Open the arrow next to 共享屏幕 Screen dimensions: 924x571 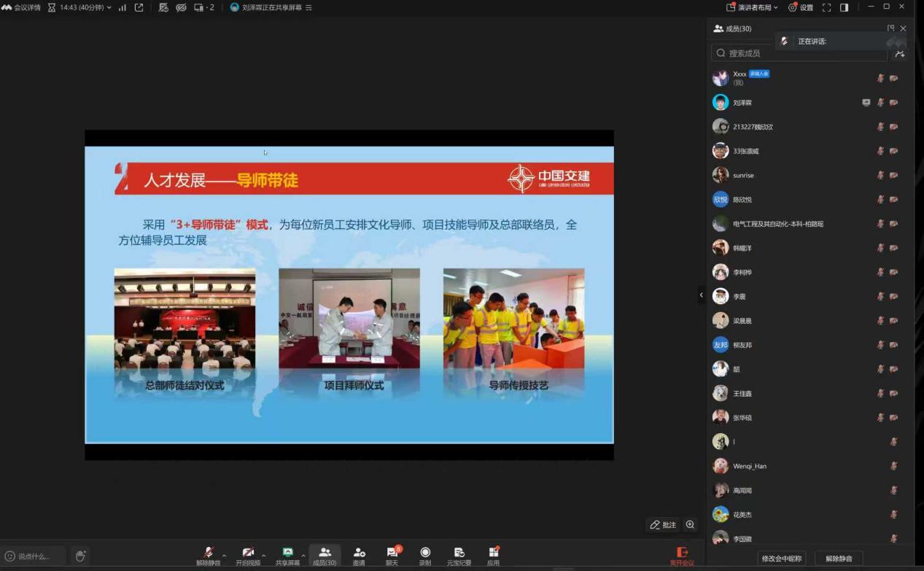303,556
